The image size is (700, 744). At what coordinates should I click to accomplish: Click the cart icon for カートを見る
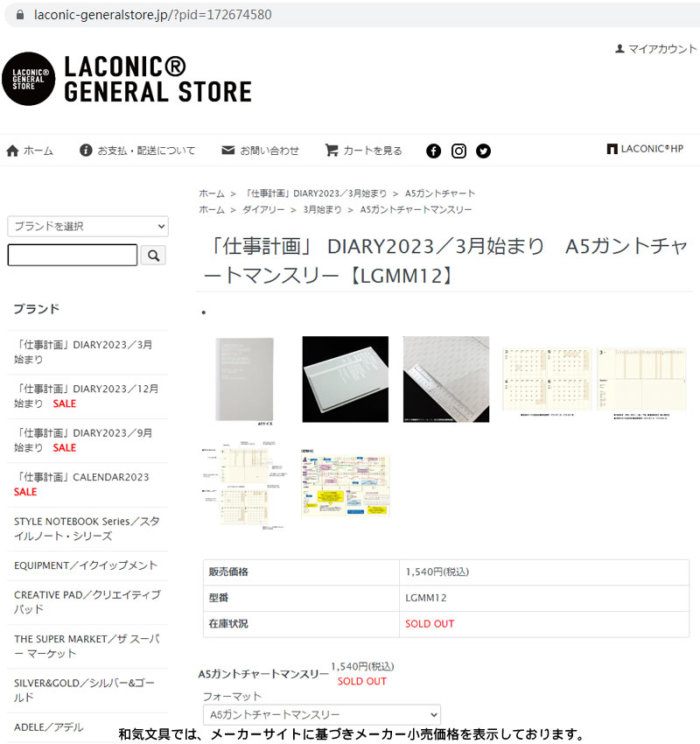332,150
